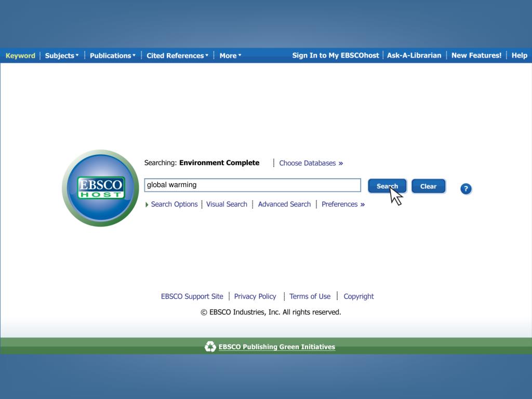
Task: Open Visual Search
Action: point(227,204)
